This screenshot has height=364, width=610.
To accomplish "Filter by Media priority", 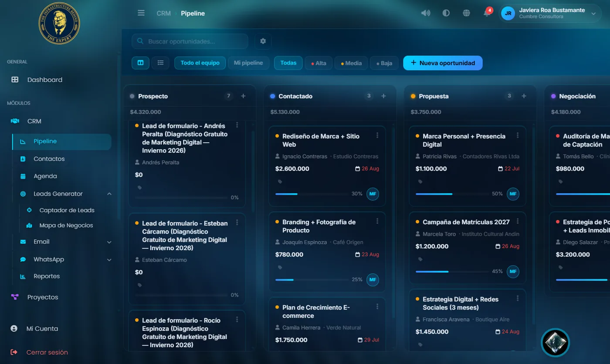I will pos(351,63).
